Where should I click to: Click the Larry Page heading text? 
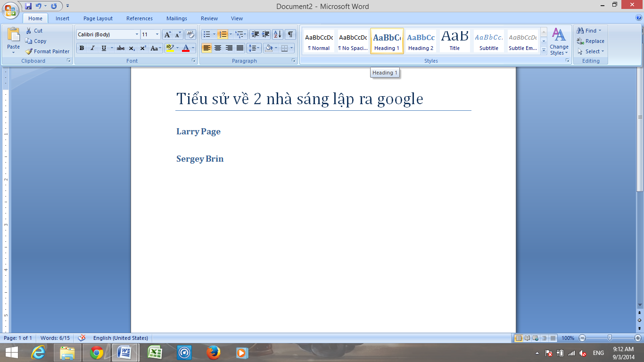(198, 132)
